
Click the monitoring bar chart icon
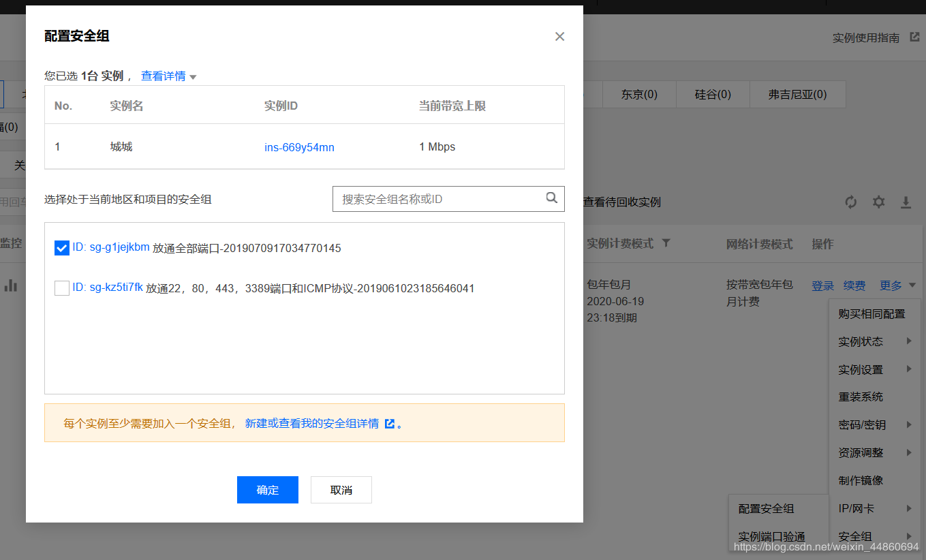pyautogui.click(x=10, y=285)
